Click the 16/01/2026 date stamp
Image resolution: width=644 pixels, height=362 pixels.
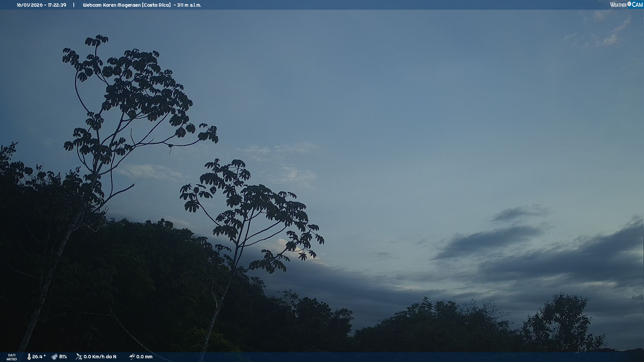point(30,5)
